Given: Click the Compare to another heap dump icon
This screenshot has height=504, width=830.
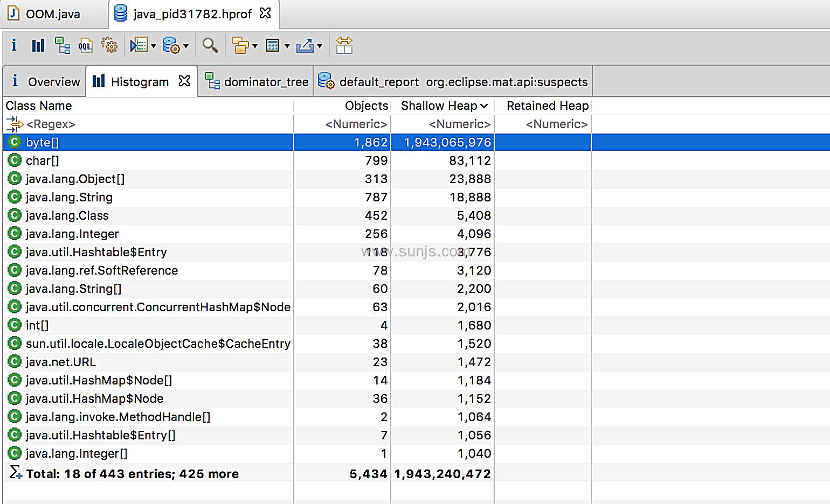Looking at the screenshot, I should pyautogui.click(x=344, y=45).
